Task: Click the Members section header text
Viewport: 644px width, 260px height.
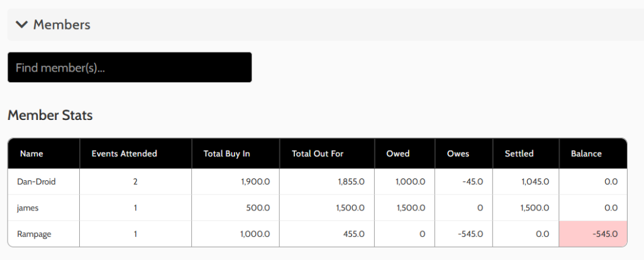Action: pyautogui.click(x=62, y=24)
